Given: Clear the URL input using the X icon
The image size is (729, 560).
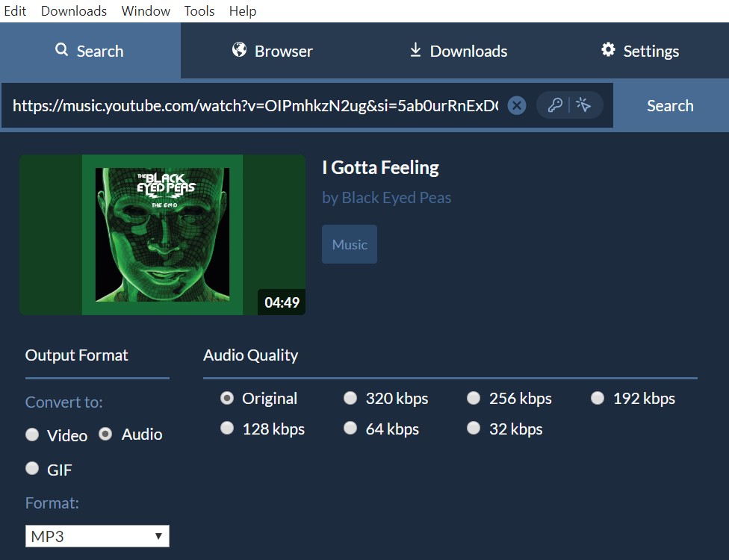Looking at the screenshot, I should coord(516,105).
